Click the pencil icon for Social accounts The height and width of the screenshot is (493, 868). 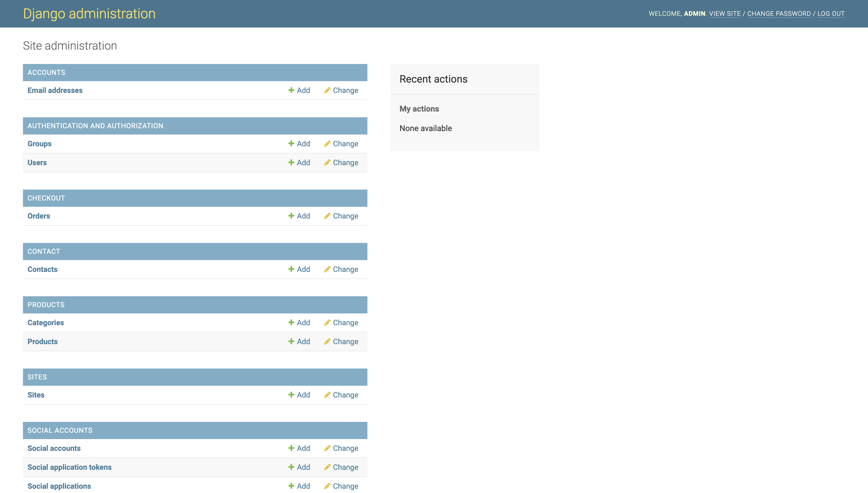pyautogui.click(x=327, y=448)
